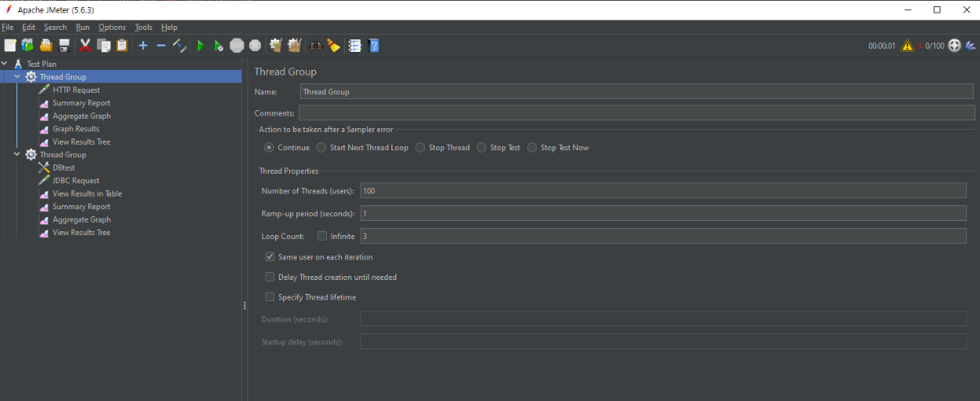Screen dimensions: 980x401
Task: Collapse the Test Plan tree node arrow
Action: 5,64
